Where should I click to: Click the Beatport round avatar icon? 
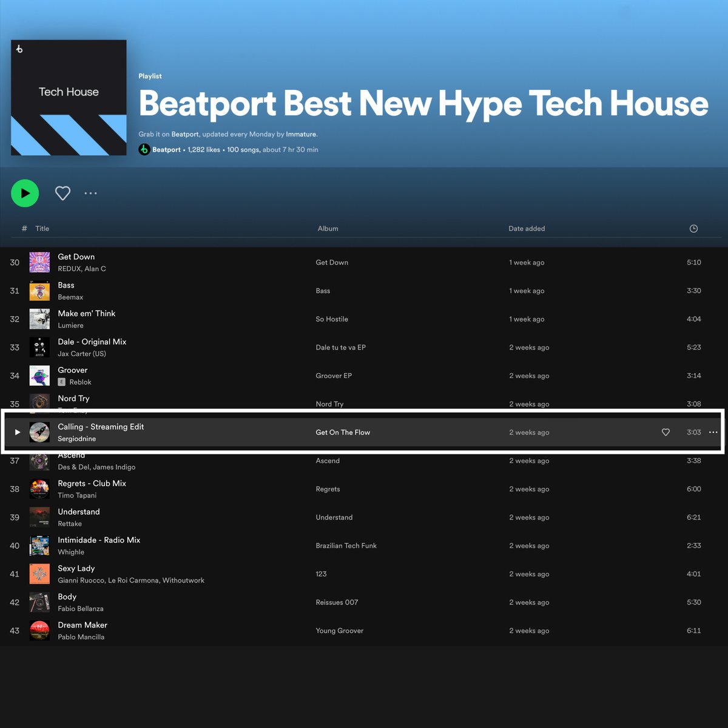[x=144, y=150]
